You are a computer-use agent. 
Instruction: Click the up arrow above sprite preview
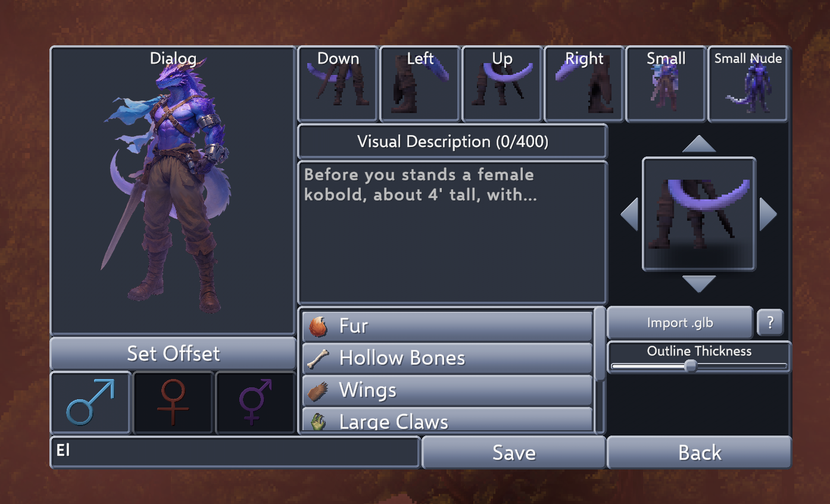[699, 144]
